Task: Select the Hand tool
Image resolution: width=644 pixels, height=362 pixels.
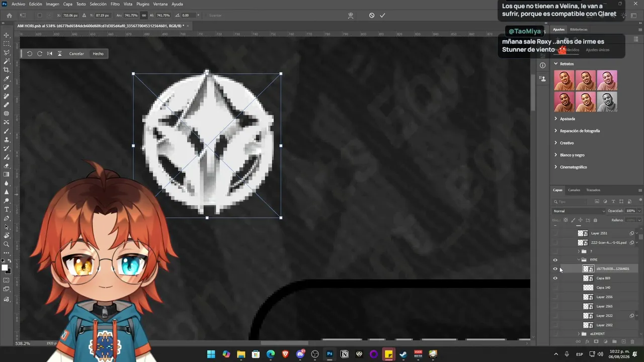Action: tap(7, 235)
